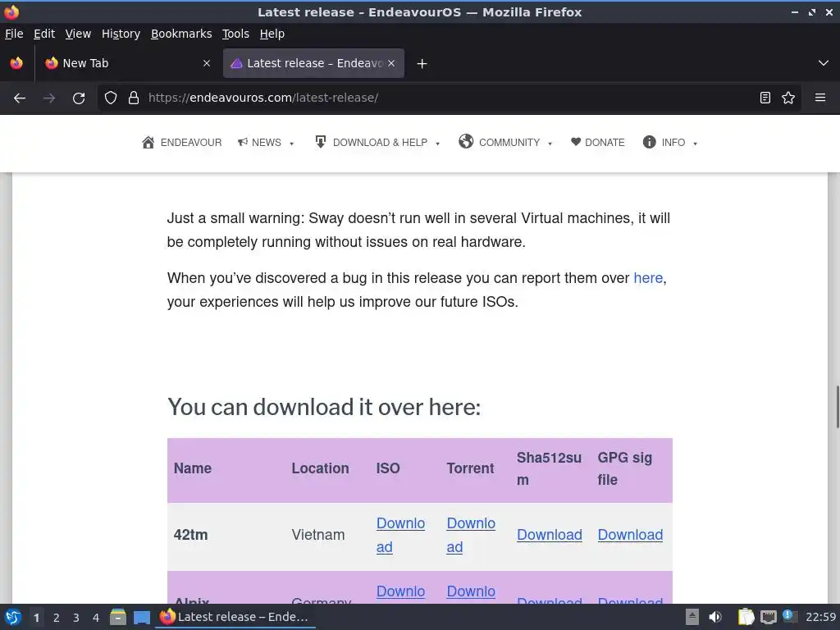Open the tracking protection shield icon

pyautogui.click(x=111, y=98)
